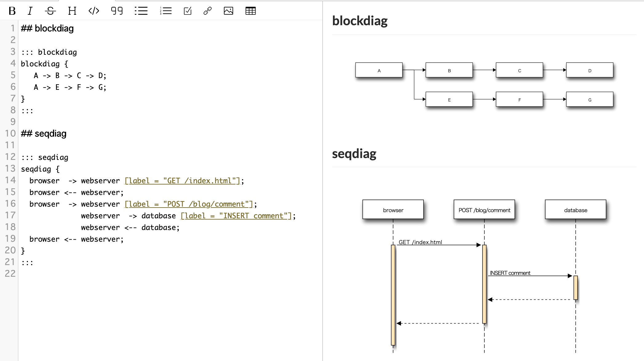The height and width of the screenshot is (361, 644).
Task: Insert image icon in toolbar
Action: click(x=228, y=11)
